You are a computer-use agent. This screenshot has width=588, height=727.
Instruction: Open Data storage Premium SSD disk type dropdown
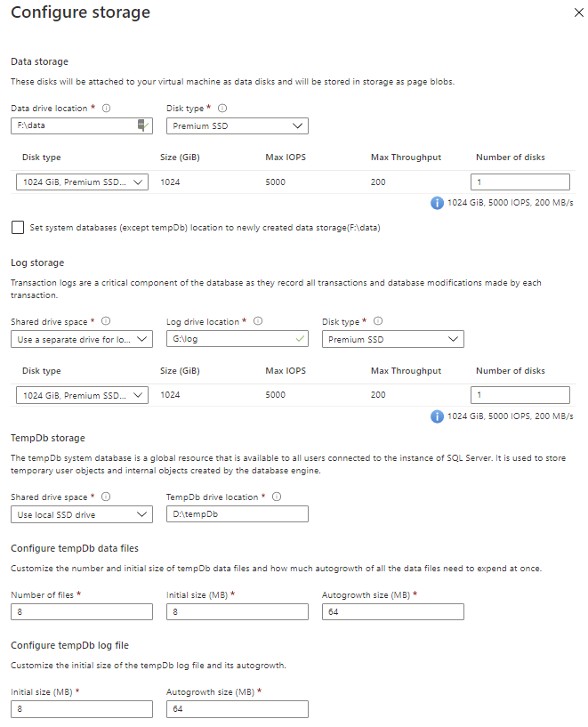tap(238, 126)
